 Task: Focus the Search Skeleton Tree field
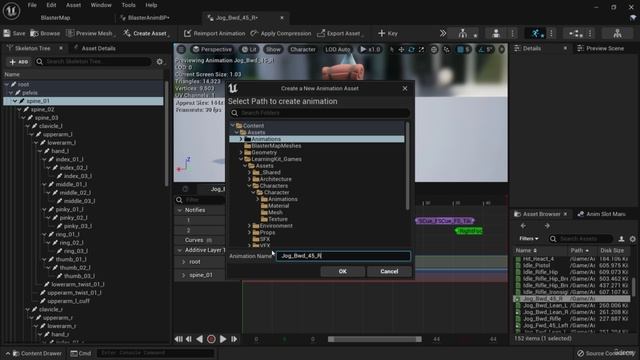94,62
